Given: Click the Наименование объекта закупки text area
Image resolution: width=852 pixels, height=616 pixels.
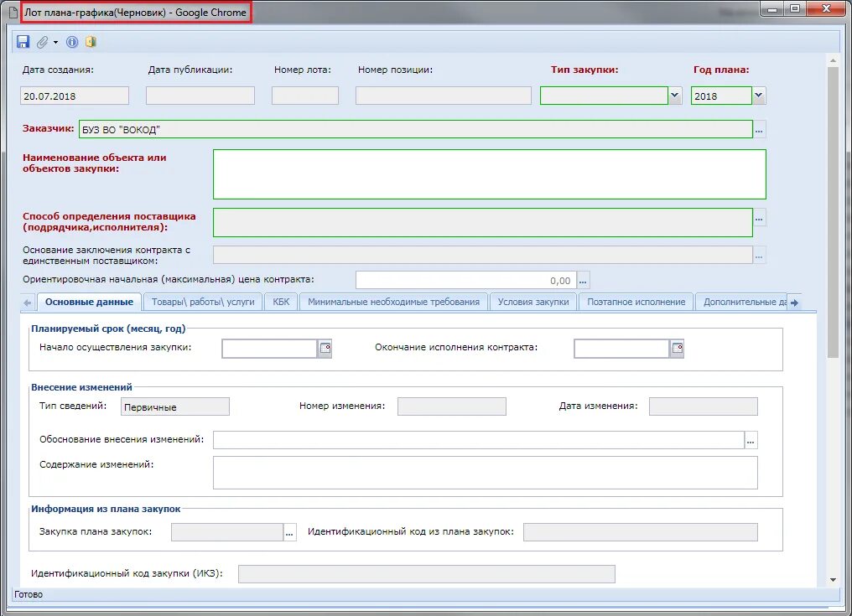Looking at the screenshot, I should click(x=490, y=174).
